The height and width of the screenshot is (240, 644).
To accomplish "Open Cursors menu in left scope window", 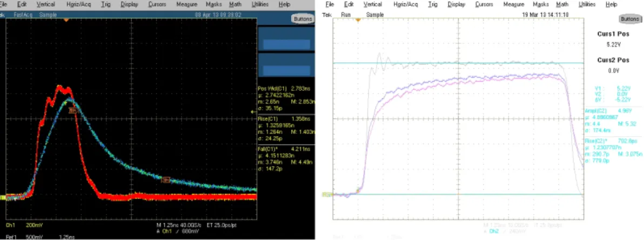I will (x=157, y=4).
